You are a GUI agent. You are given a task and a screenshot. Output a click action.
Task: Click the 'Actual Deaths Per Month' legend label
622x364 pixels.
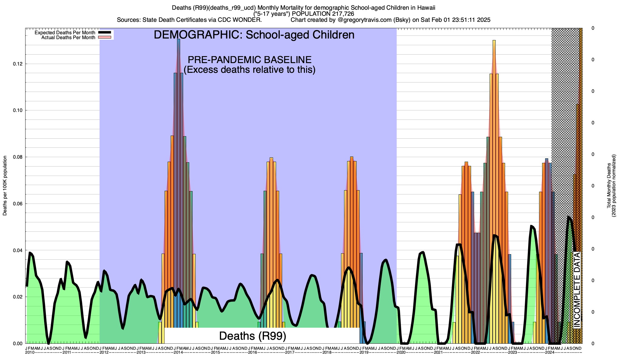pos(68,38)
